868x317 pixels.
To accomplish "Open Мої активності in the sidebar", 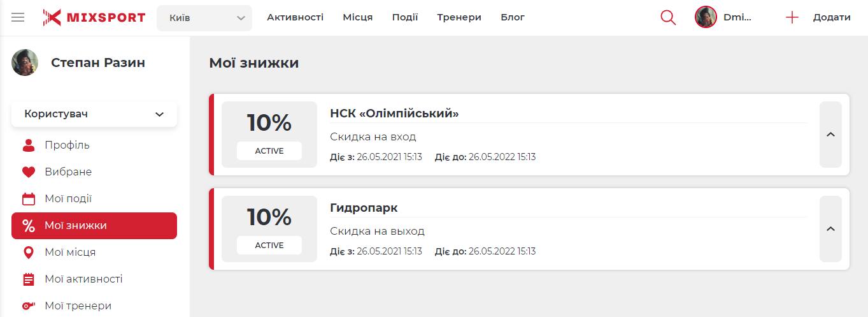I will click(83, 279).
